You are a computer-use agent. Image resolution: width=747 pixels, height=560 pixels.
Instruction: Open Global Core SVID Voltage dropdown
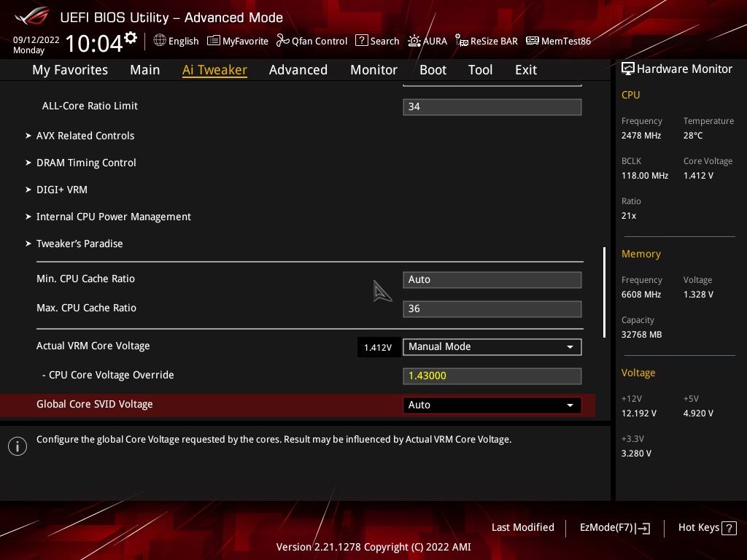click(492, 405)
